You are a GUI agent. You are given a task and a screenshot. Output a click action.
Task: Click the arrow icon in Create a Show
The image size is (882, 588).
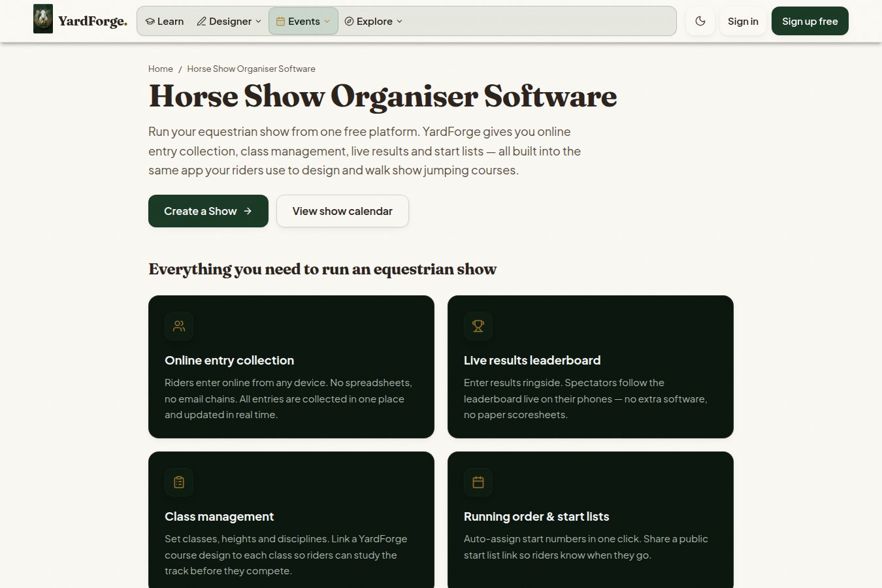(x=248, y=211)
